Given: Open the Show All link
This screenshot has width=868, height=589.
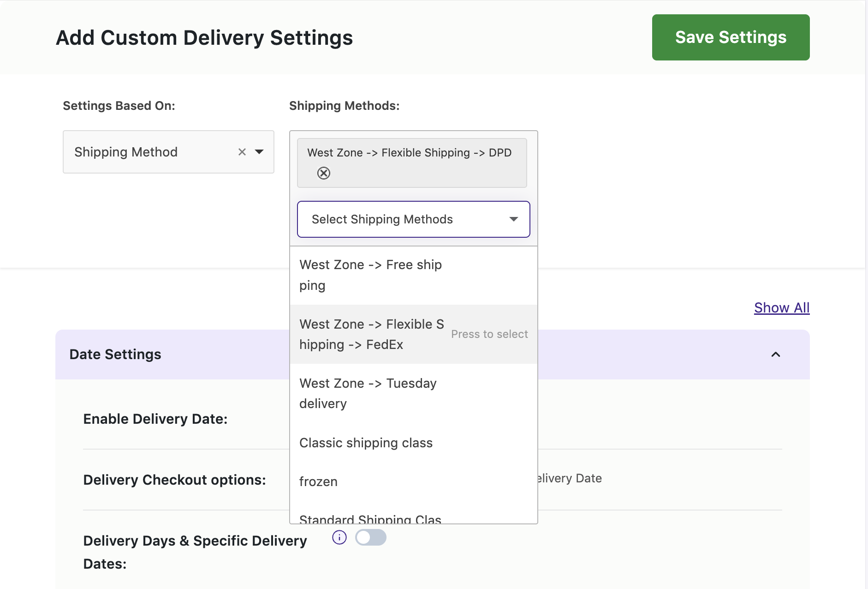Looking at the screenshot, I should 781,307.
